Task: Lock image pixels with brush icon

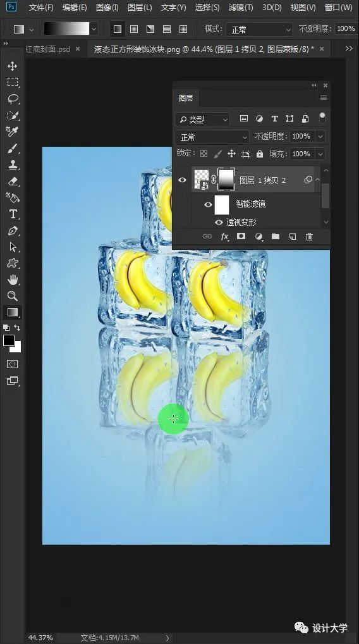Action: pyautogui.click(x=218, y=154)
